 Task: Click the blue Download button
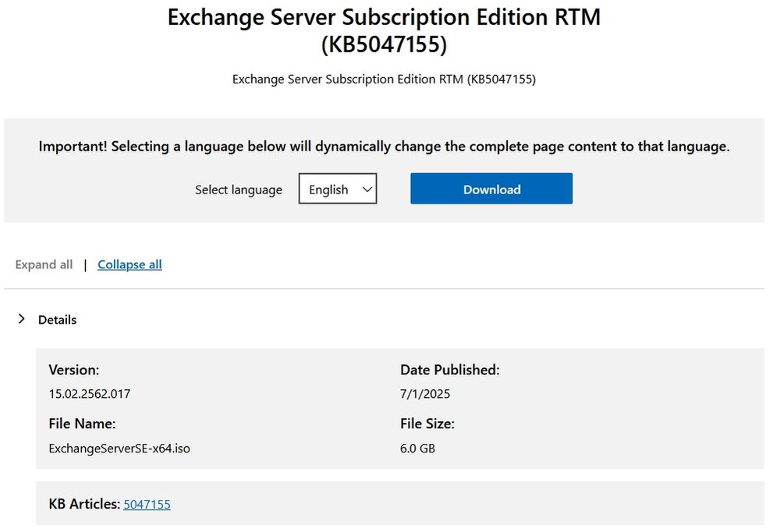tap(491, 189)
